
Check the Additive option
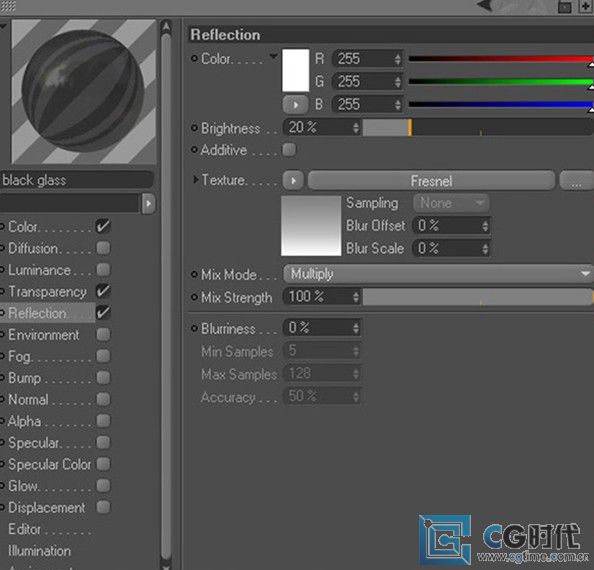289,150
